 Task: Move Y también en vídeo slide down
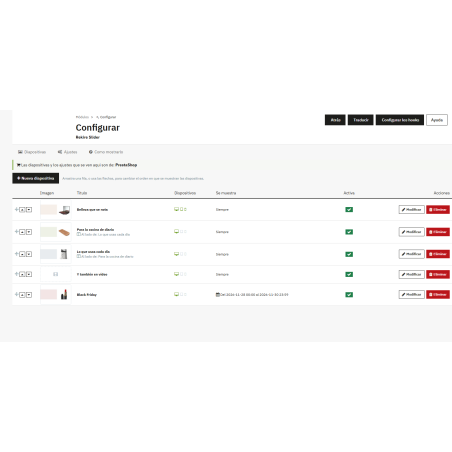[29, 274]
